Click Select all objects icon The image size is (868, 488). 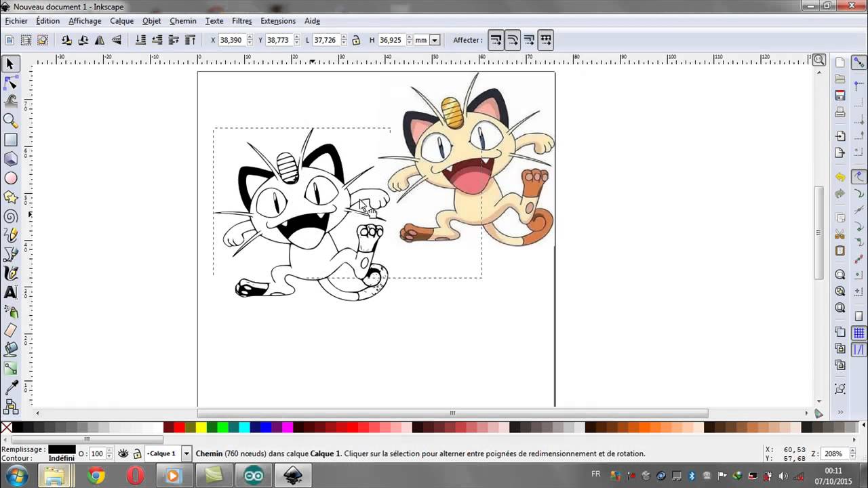(x=10, y=40)
